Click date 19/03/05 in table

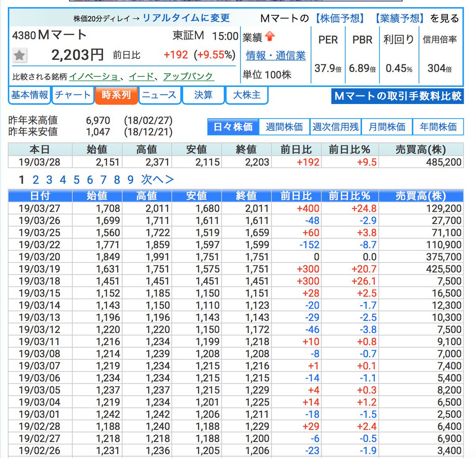click(39, 390)
